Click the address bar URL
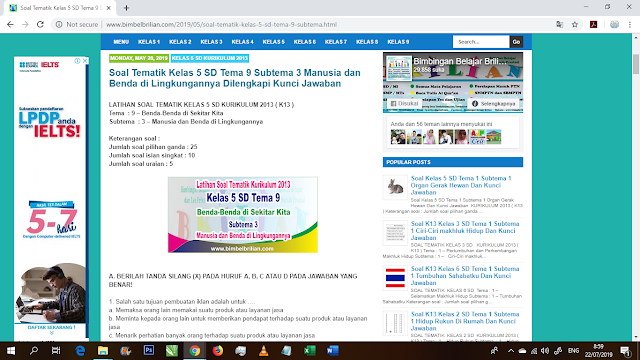This screenshot has height=360, width=640. coord(221,24)
